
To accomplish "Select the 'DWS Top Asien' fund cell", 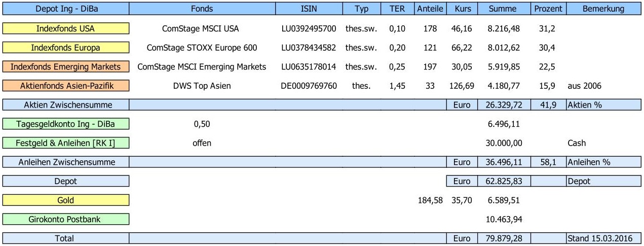I will coord(202,86).
